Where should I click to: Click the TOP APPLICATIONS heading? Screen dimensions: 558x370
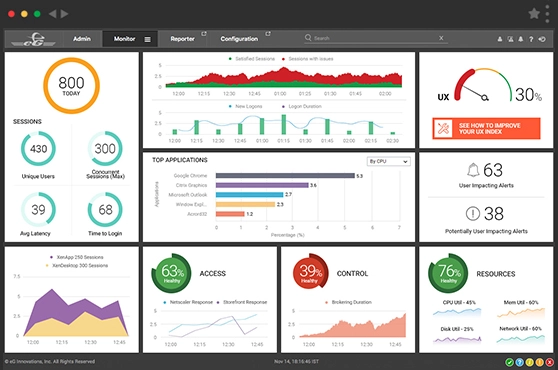point(180,160)
